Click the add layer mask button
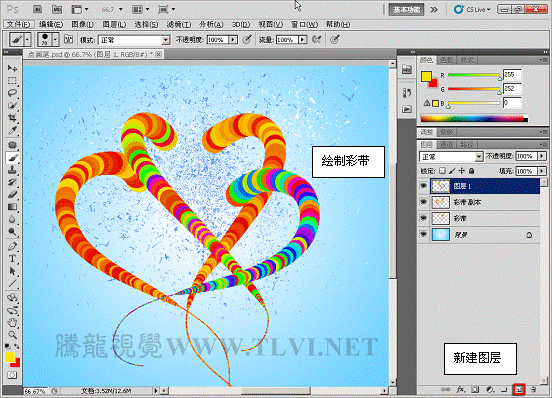Screen dimensions: 552x398 475,390
